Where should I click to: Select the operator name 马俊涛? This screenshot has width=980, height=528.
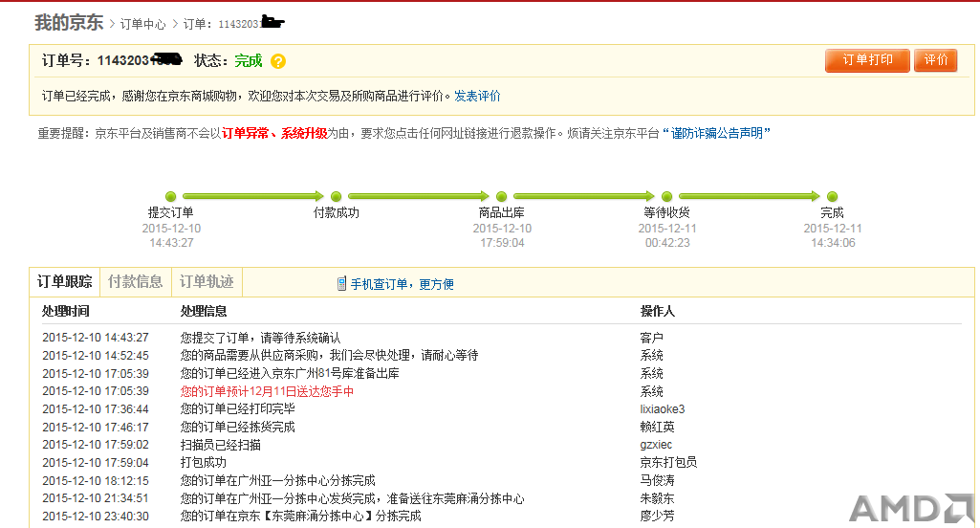(657, 480)
